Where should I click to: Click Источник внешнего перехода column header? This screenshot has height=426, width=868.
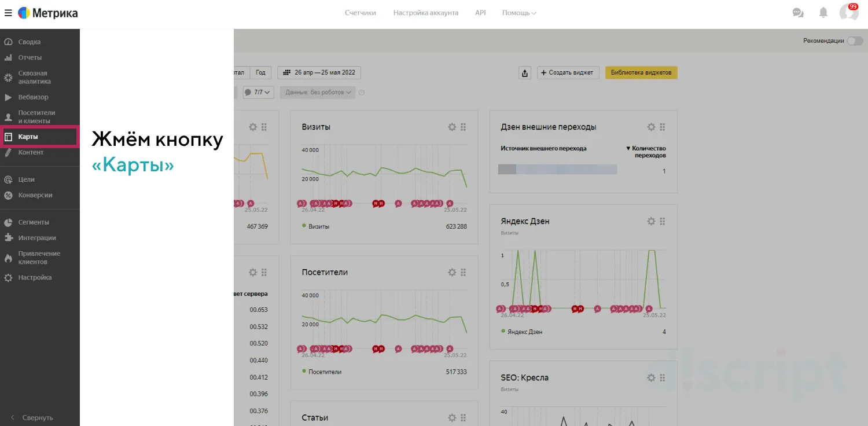(543, 148)
